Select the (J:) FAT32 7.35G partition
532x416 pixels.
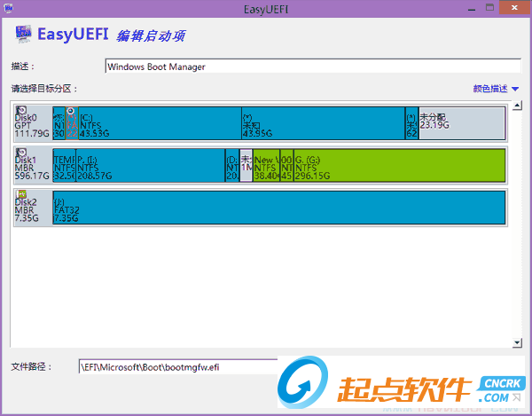[279, 208]
